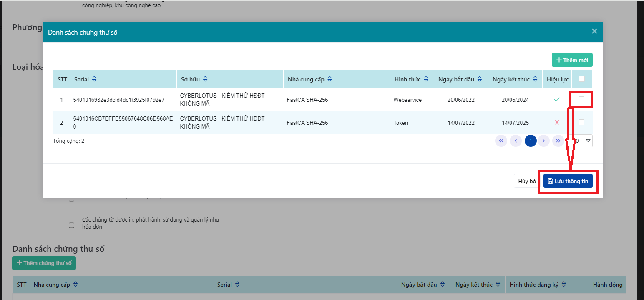Go to last page of certificates
The image size is (644, 300).
(x=558, y=141)
